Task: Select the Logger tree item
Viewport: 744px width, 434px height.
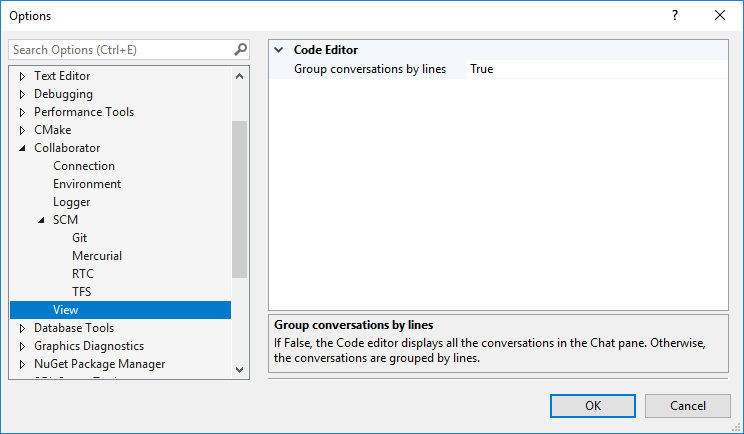Action: [72, 202]
